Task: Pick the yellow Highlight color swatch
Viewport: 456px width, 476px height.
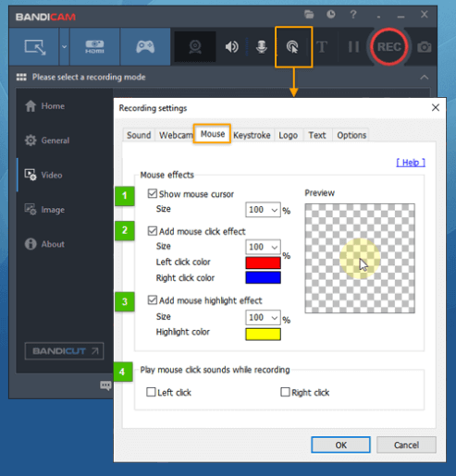Action: coord(263,335)
